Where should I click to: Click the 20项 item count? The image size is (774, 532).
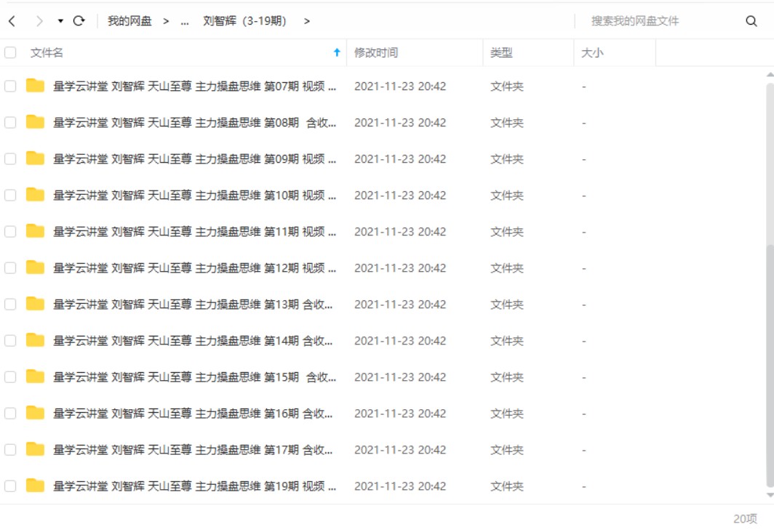click(745, 519)
